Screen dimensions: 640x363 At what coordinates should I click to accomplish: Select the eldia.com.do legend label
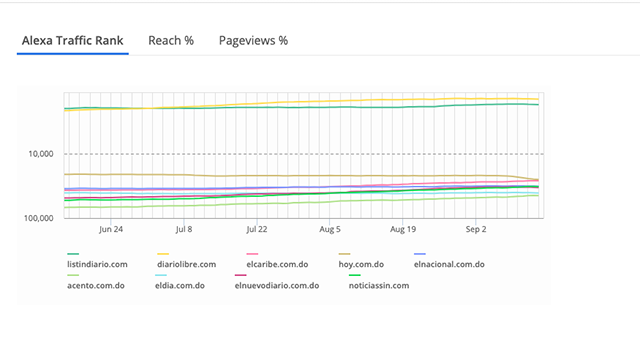pyautogui.click(x=180, y=285)
